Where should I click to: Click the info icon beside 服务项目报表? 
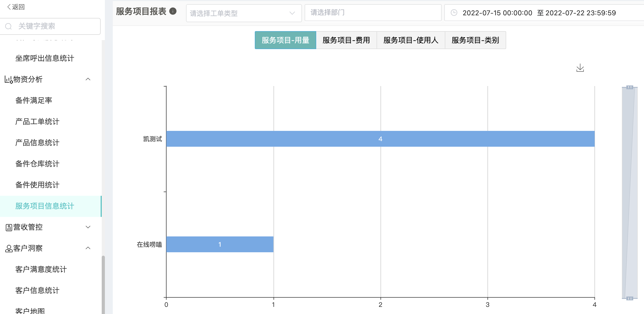(x=173, y=11)
